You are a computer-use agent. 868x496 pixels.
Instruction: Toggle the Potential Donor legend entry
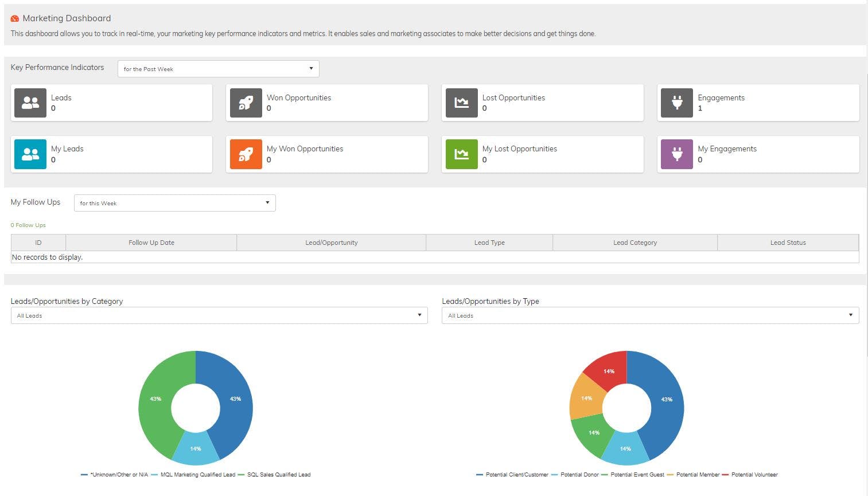[x=575, y=475]
